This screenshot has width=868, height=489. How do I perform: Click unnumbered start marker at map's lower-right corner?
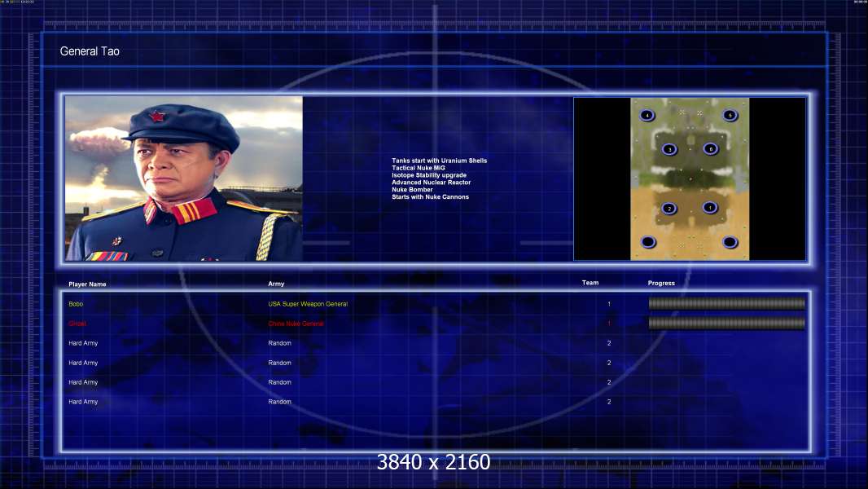click(730, 242)
